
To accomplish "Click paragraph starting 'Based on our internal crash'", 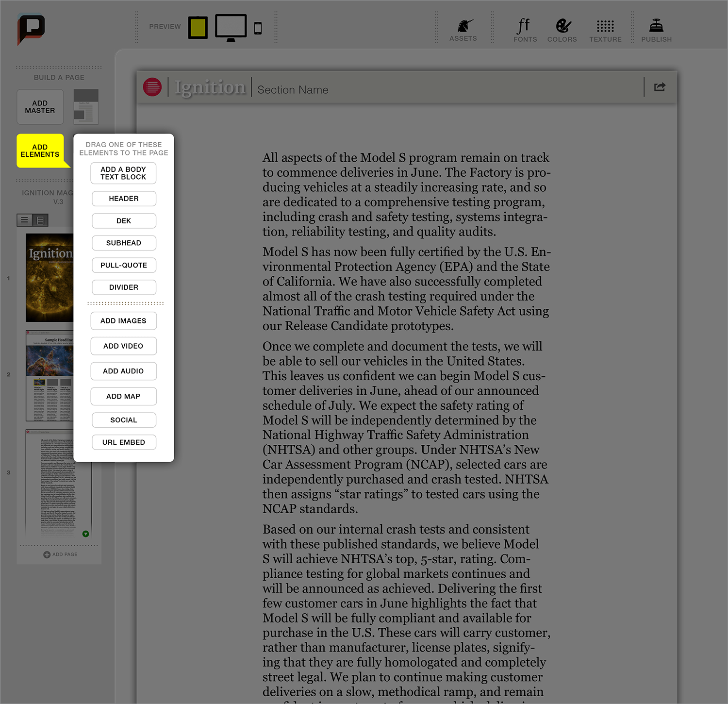I will click(407, 613).
